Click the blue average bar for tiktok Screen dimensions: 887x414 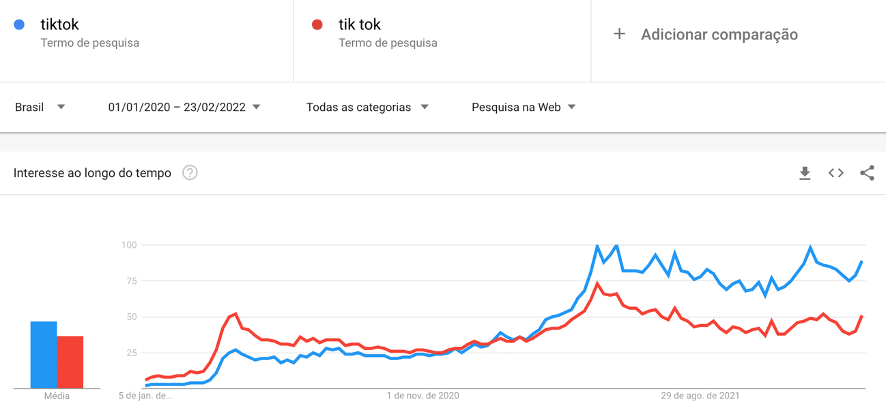(43, 354)
